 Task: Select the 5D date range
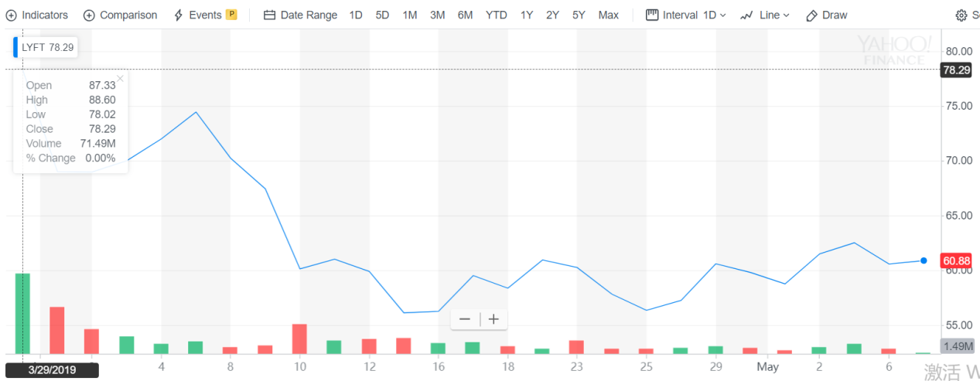click(x=382, y=15)
